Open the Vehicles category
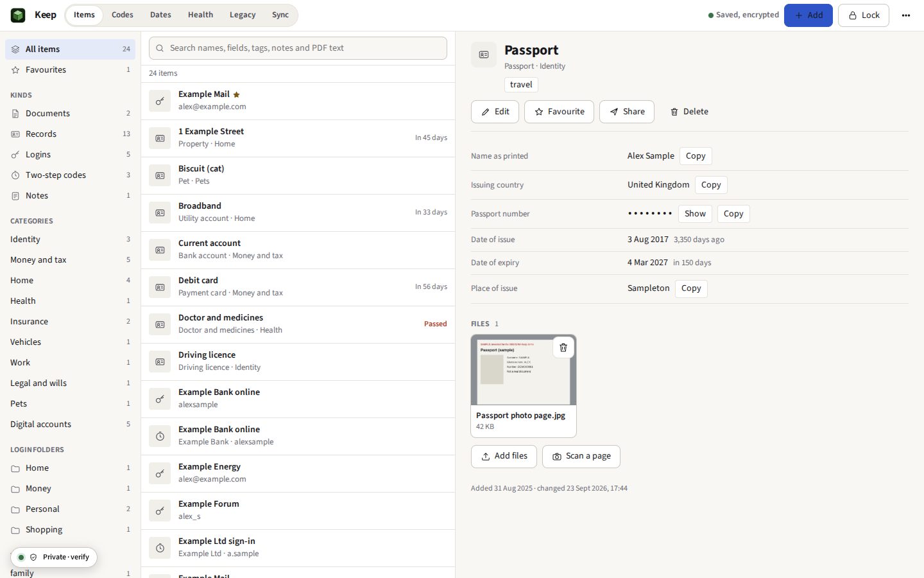This screenshot has width=924, height=578. tap(71, 342)
